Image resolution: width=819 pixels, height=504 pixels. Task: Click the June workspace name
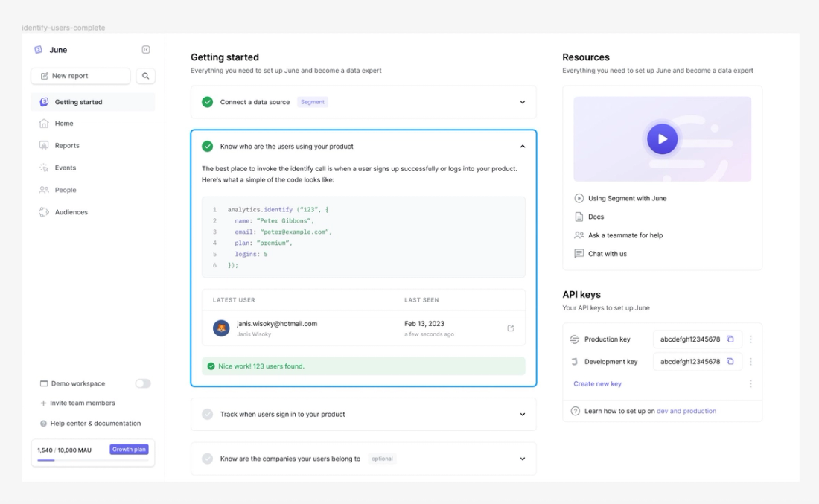[x=58, y=50]
